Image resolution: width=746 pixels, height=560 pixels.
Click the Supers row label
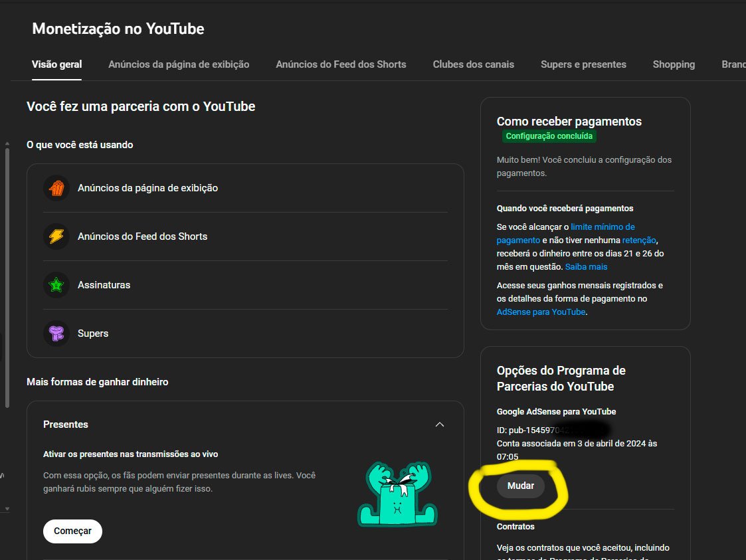pyautogui.click(x=93, y=333)
